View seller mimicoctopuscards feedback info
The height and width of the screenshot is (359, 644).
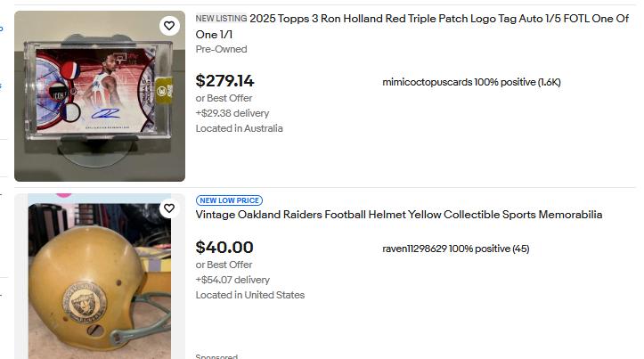[471, 82]
